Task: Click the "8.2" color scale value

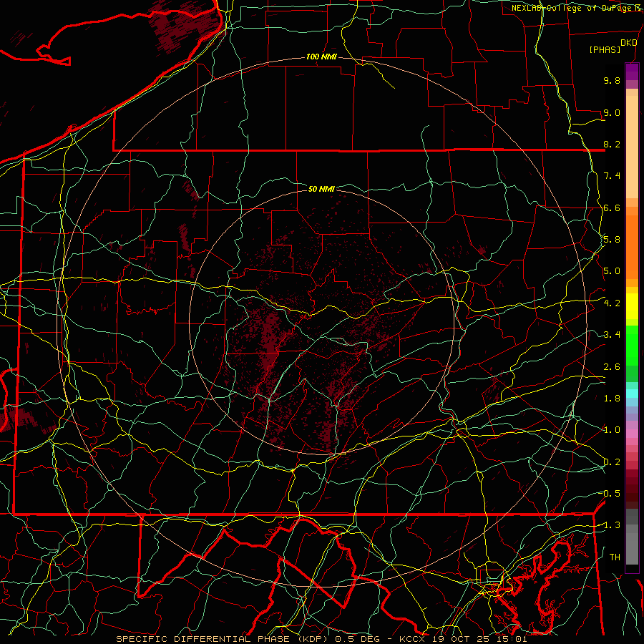Action: 612,144
